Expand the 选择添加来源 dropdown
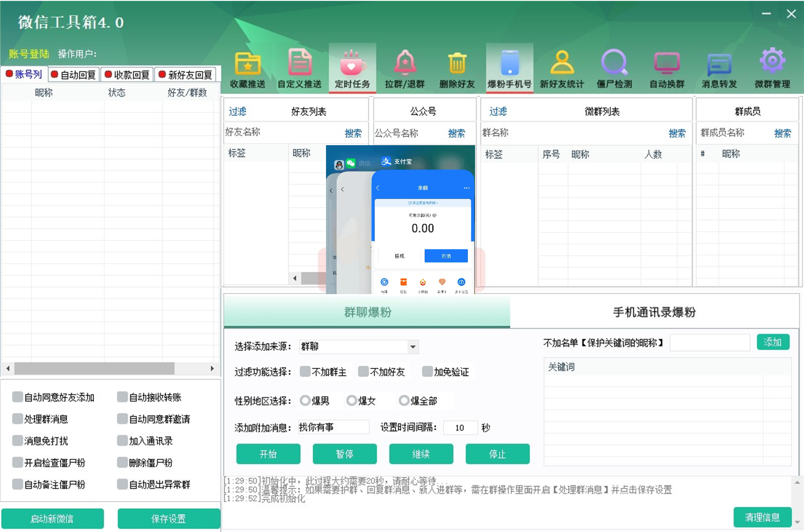The width and height of the screenshot is (804, 532). click(413, 347)
